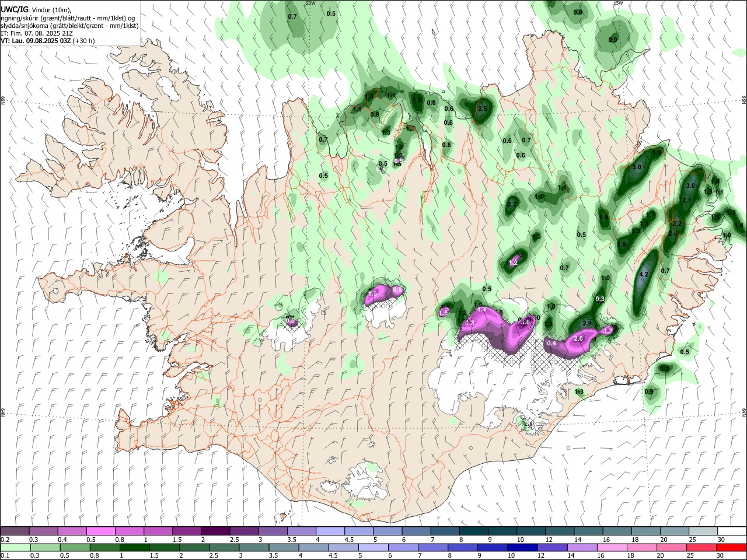Click the bright pink top-row swatch labeled 0.5

(100, 531)
